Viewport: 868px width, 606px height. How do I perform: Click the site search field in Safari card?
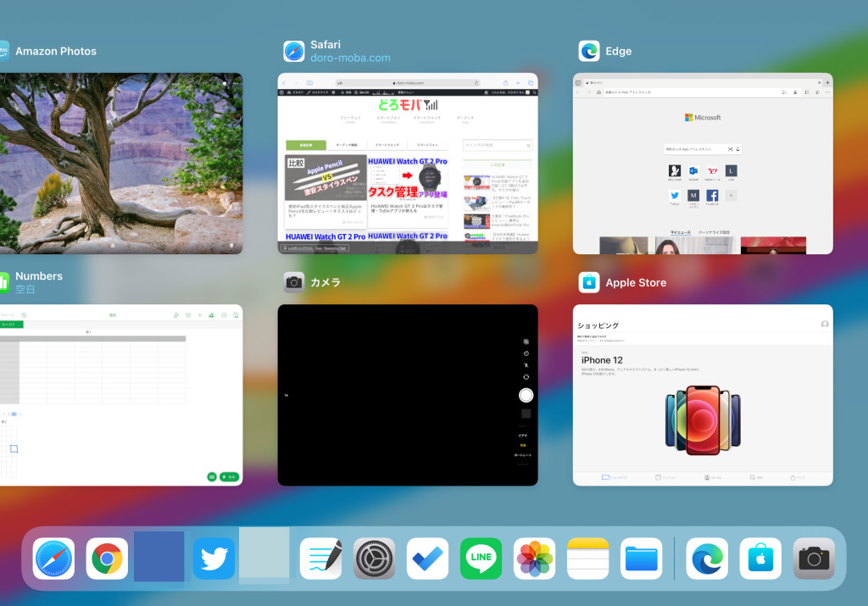[498, 145]
